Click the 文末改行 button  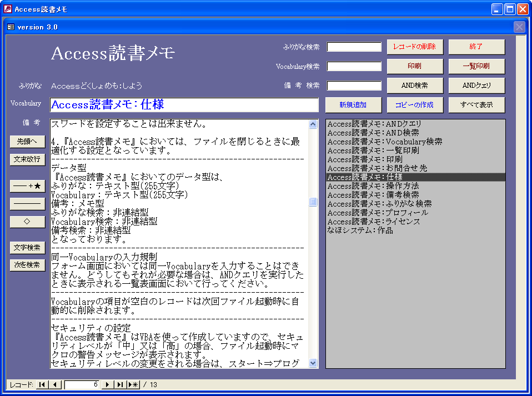coord(27,159)
